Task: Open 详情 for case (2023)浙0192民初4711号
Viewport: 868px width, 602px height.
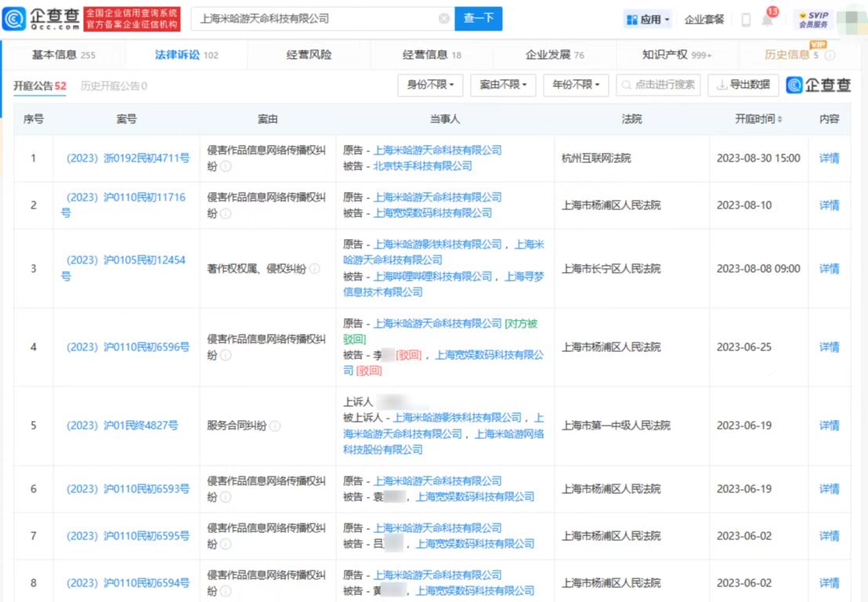Action: (x=829, y=158)
